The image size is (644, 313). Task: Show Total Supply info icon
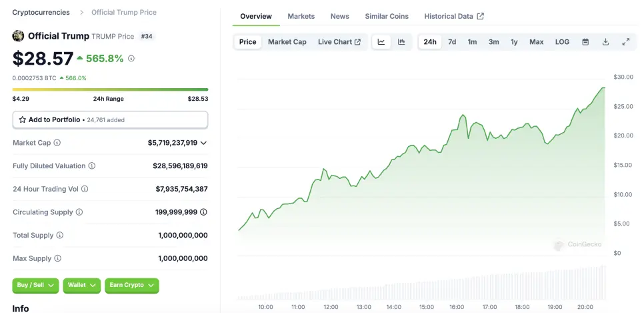[x=60, y=236]
